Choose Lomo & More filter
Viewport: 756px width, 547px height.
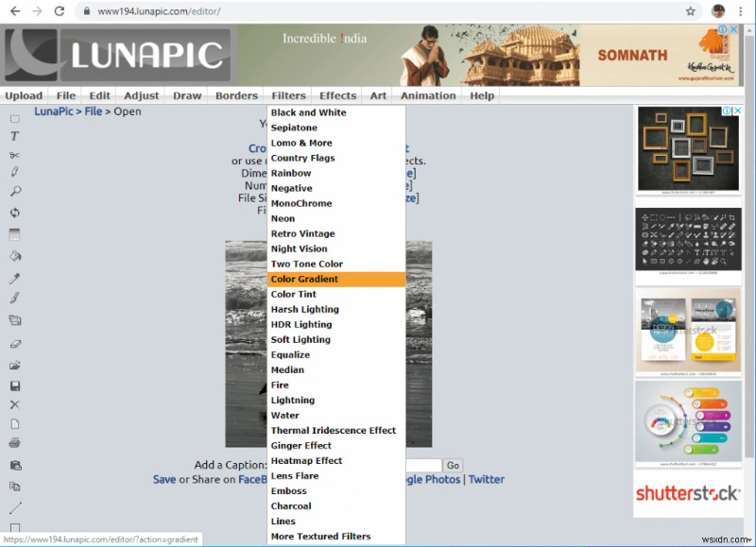[x=336, y=143]
